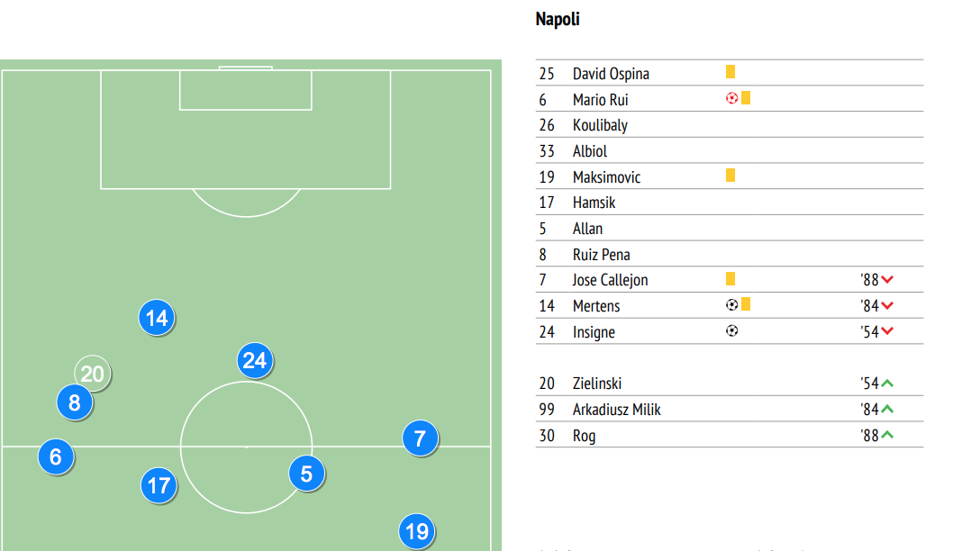Click player marker 6 near halfway line

[56, 456]
